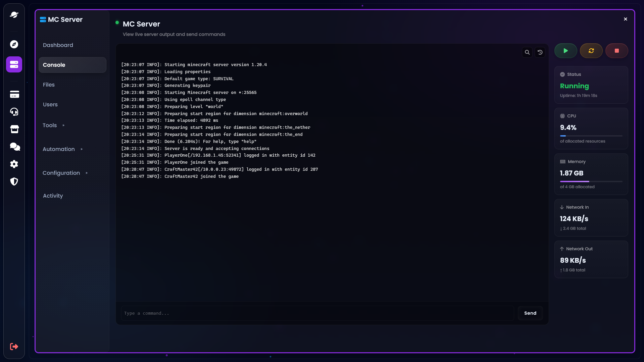
Task: Focus the Type a command input
Action: 317,313
